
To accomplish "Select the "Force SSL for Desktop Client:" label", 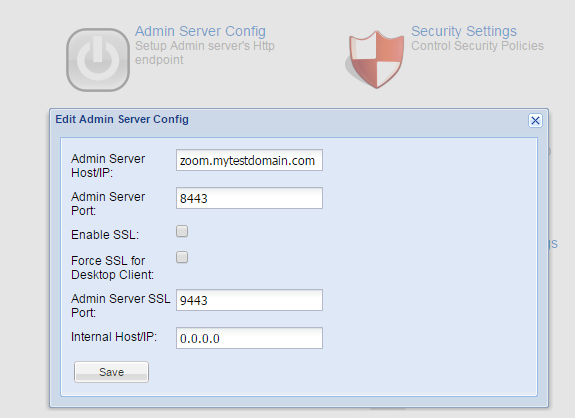I will tap(113, 268).
